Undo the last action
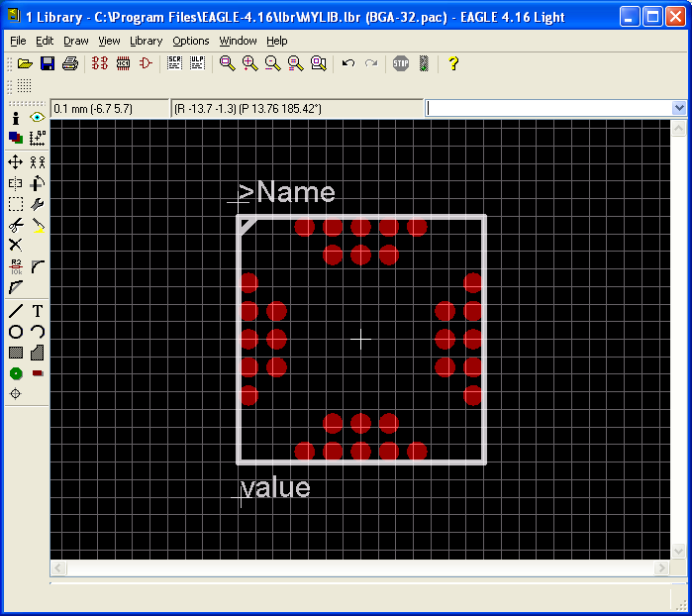This screenshot has width=692, height=616. (348, 63)
